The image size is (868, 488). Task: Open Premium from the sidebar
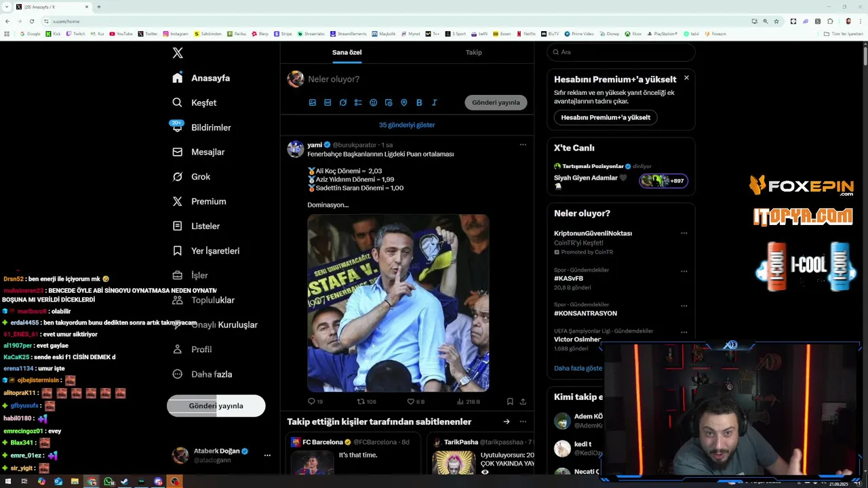[199, 201]
